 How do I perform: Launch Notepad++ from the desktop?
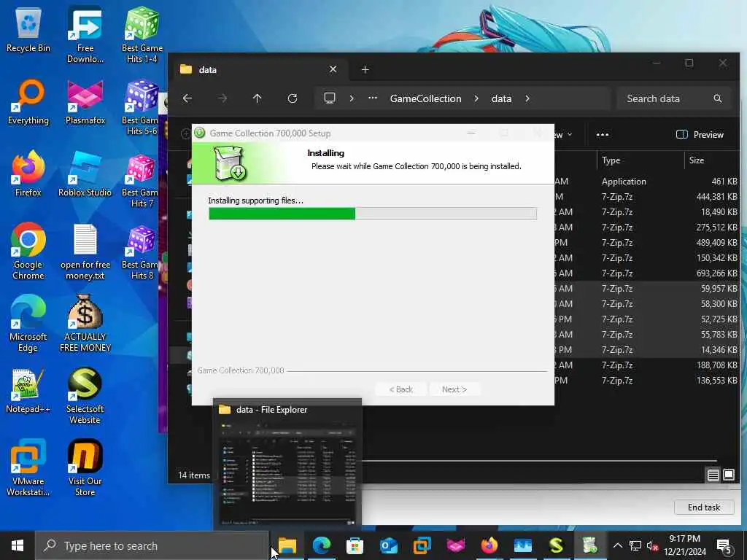click(x=28, y=391)
